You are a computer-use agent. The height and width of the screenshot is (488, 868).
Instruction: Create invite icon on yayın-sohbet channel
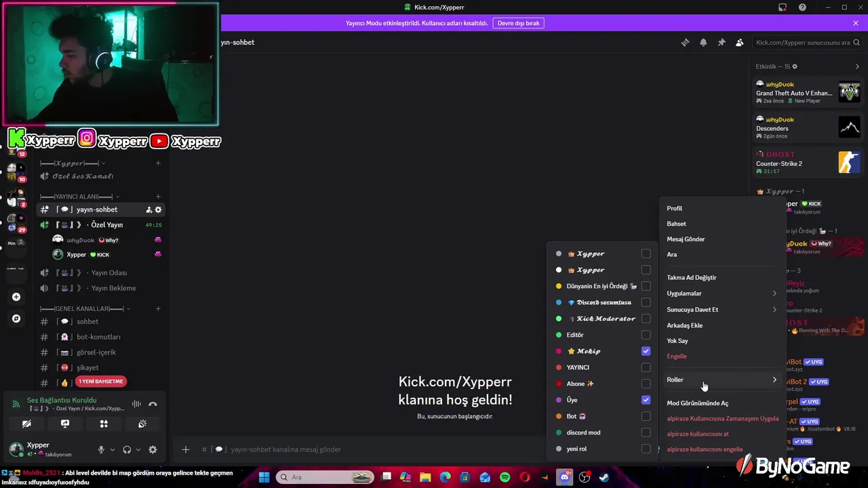pyautogui.click(x=149, y=209)
